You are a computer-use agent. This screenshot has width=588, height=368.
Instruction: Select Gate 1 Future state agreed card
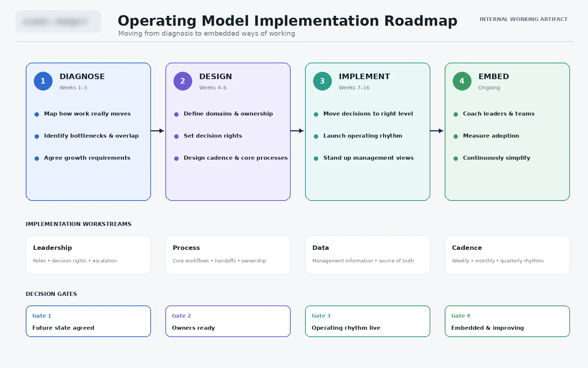pos(88,321)
